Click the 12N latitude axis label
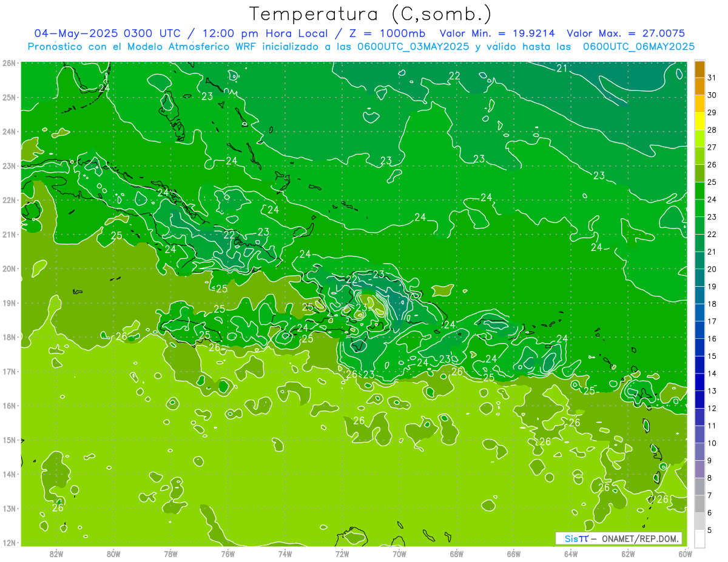 pyautogui.click(x=8, y=543)
